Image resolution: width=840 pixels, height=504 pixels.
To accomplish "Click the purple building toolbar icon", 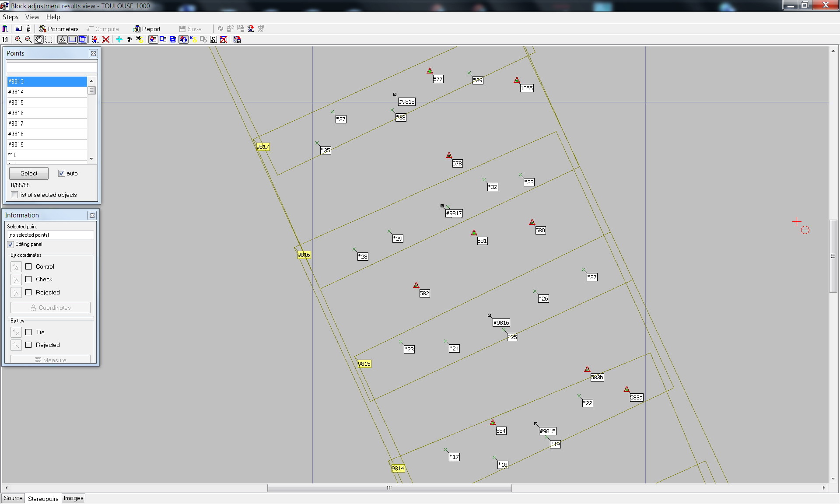I will pos(5,28).
